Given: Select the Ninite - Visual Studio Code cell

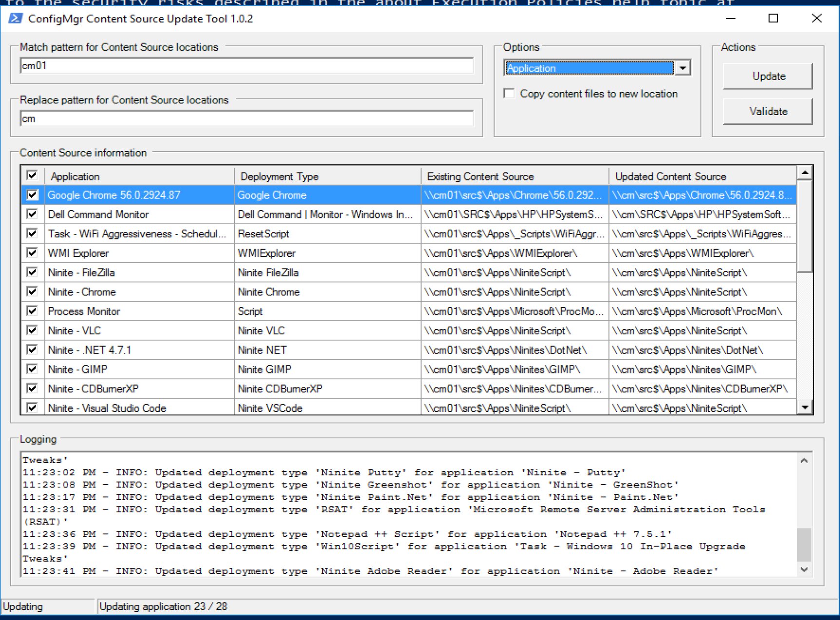Looking at the screenshot, I should [x=139, y=407].
